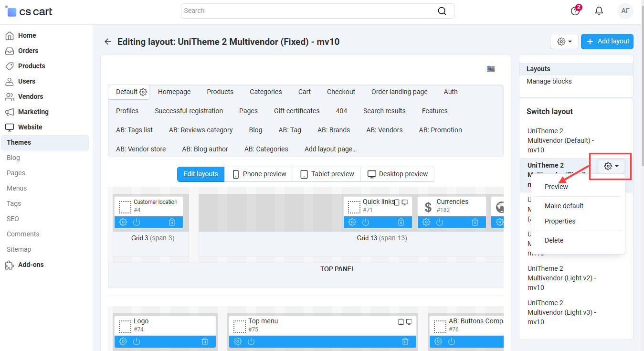Choose Preview from the layout menu
Image resolution: width=644 pixels, height=351 pixels.
click(556, 187)
